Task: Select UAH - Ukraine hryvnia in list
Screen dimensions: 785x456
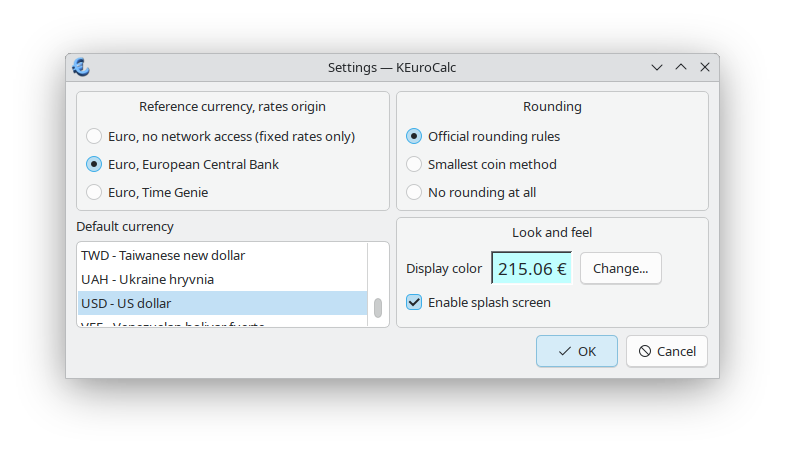Action: coord(148,279)
